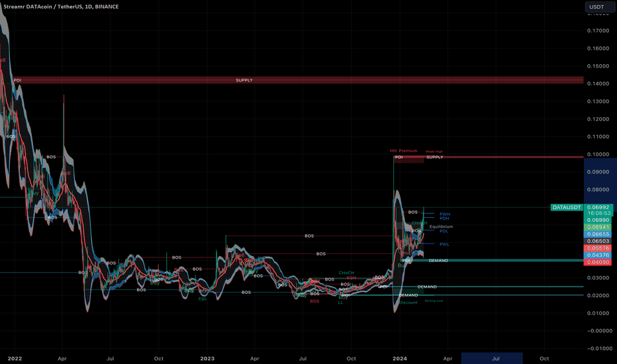
Task: Click the 16:08:53 bar countdown timer
Action: (598, 213)
